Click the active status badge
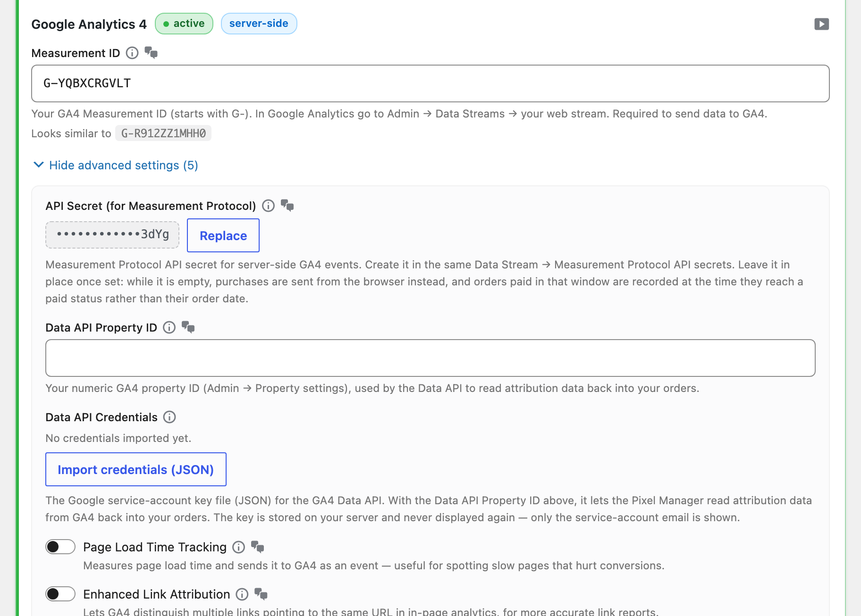The height and width of the screenshot is (616, 861). tap(184, 24)
